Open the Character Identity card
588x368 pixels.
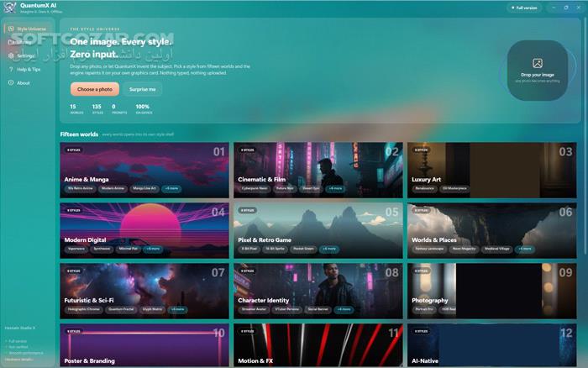click(x=318, y=291)
